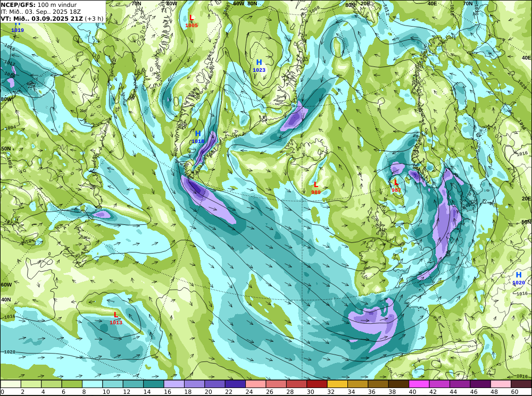Pick the dark indigo 22–24 legend swatch
532x396 pixels.
pyautogui.click(x=235, y=384)
